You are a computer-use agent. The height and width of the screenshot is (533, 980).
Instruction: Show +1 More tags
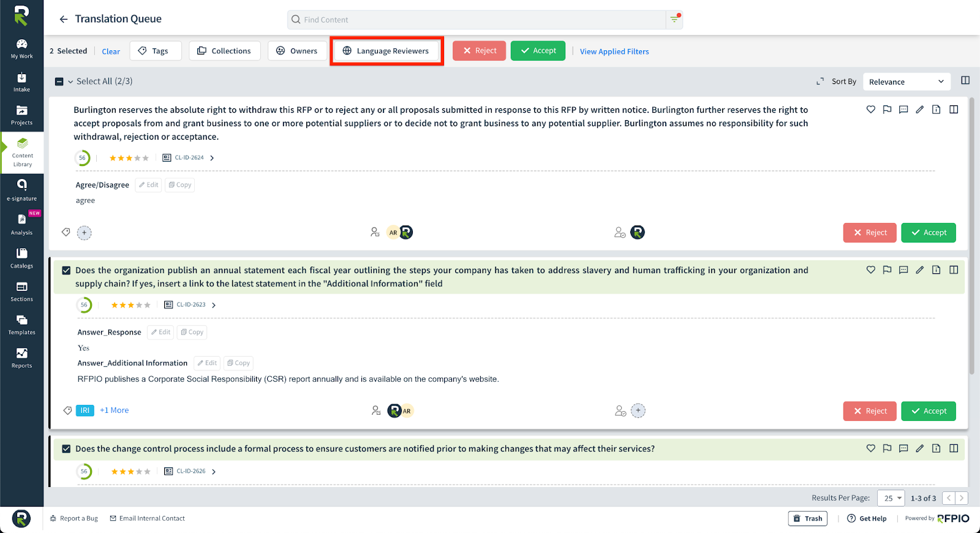pos(115,410)
